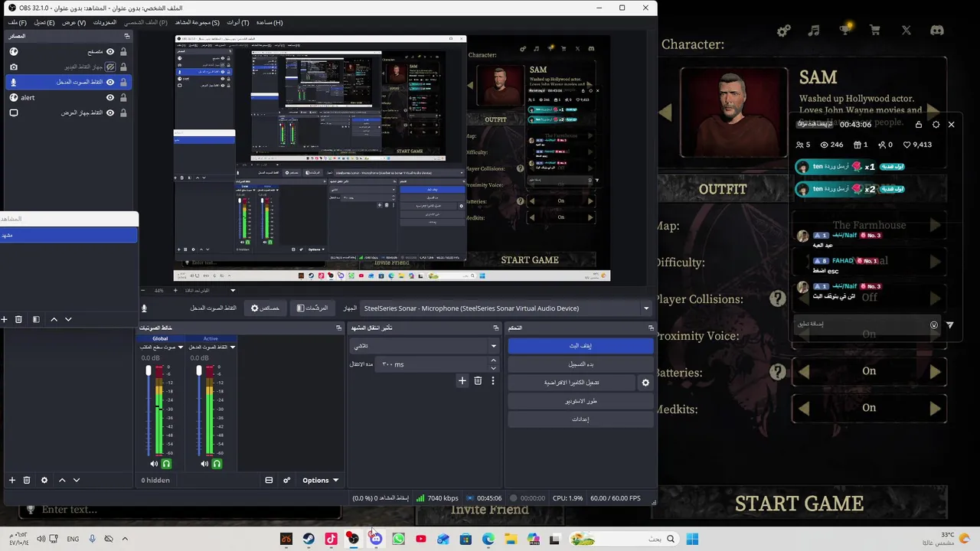
Task: Show the hidden video capture device source
Action: [x=110, y=67]
